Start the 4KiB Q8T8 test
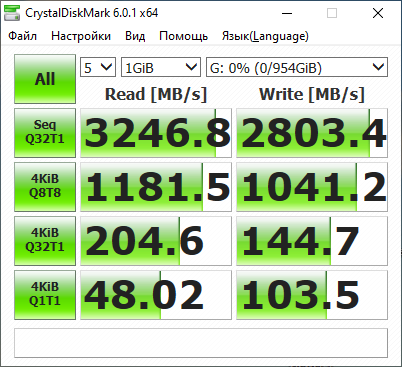 point(45,187)
